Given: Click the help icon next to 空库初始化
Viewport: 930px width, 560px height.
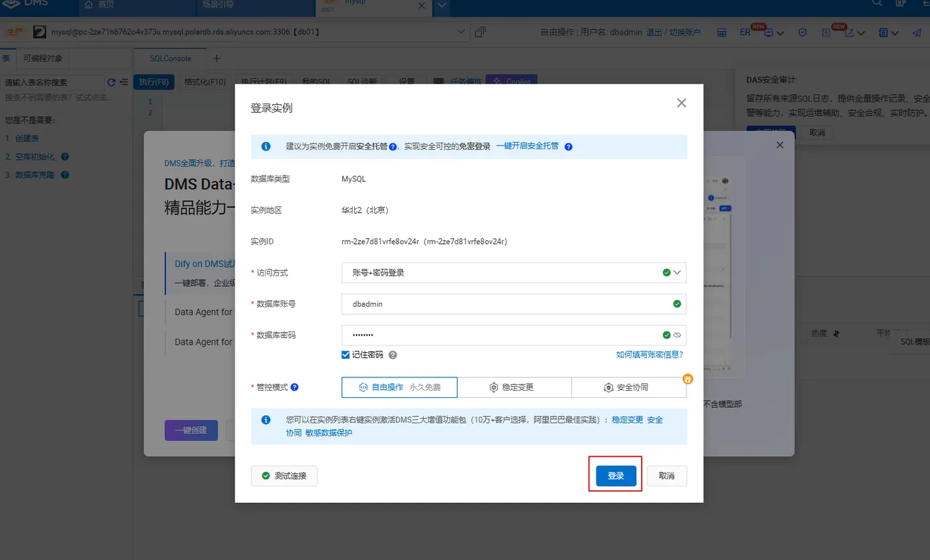Looking at the screenshot, I should pyautogui.click(x=65, y=157).
